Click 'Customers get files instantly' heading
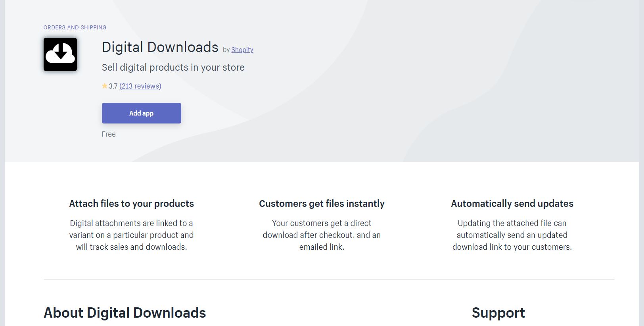The image size is (644, 326). (322, 204)
